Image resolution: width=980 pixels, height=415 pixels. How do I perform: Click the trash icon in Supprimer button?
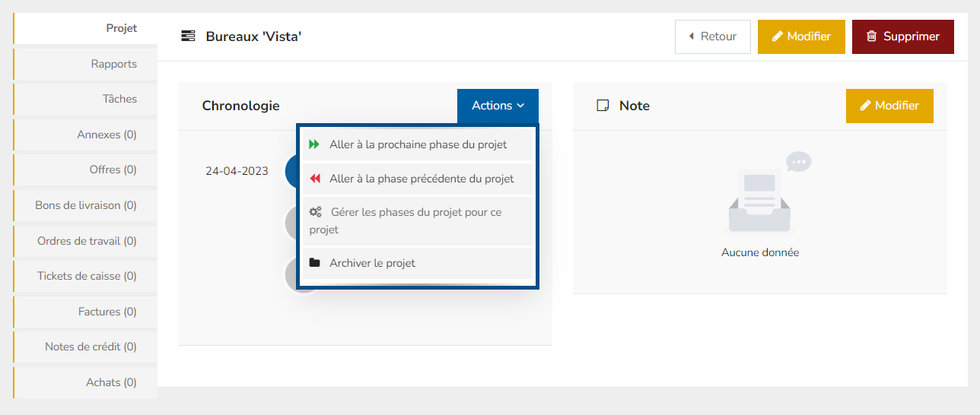pos(872,36)
